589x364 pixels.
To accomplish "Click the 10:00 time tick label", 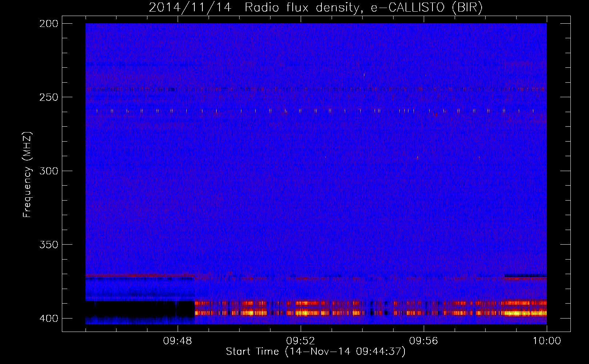I will [547, 341].
